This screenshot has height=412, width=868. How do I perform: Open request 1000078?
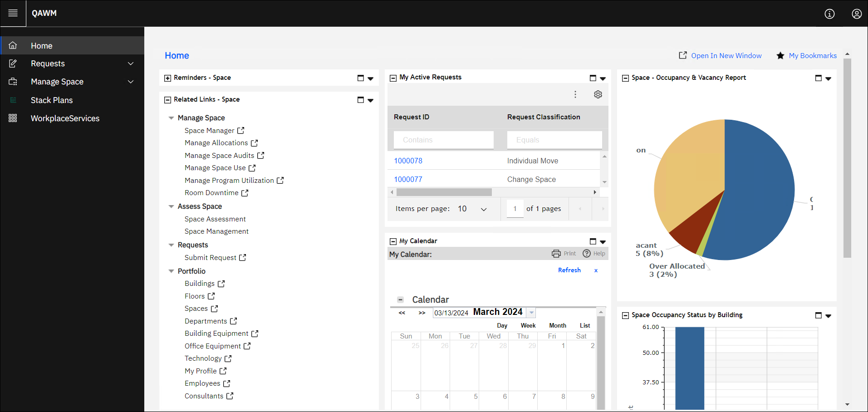click(408, 160)
